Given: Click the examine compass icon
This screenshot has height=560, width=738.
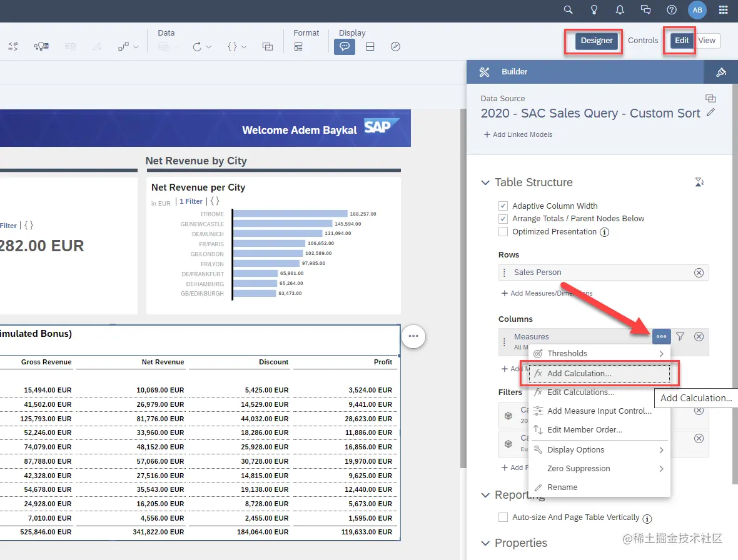Looking at the screenshot, I should pyautogui.click(x=395, y=46).
